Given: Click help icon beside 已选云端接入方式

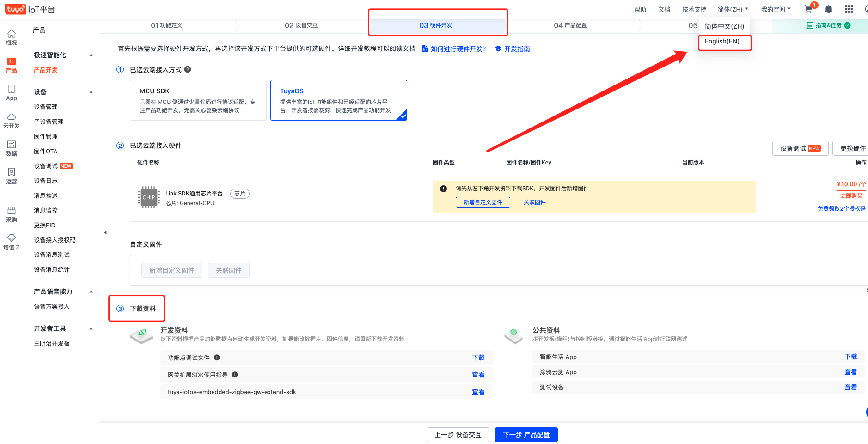Looking at the screenshot, I should click(x=188, y=69).
